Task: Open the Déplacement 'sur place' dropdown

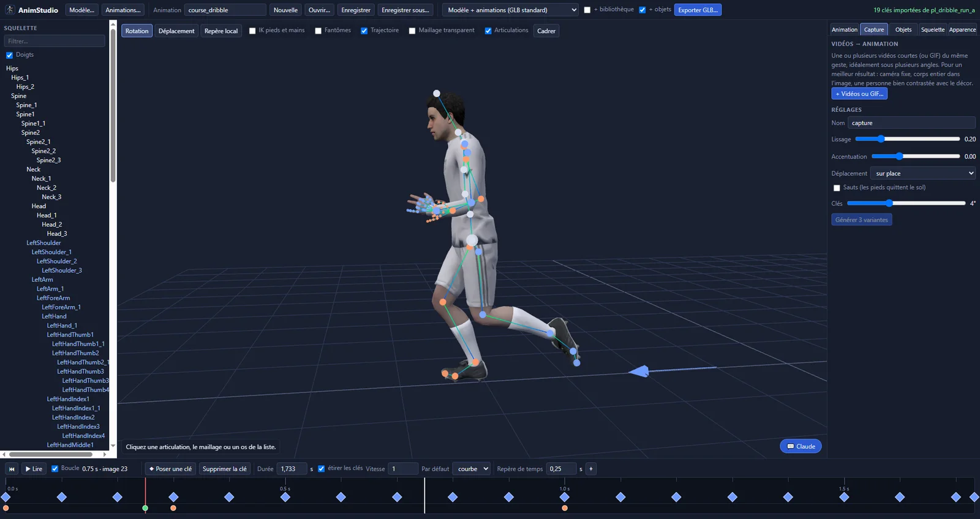Action: pyautogui.click(x=924, y=173)
